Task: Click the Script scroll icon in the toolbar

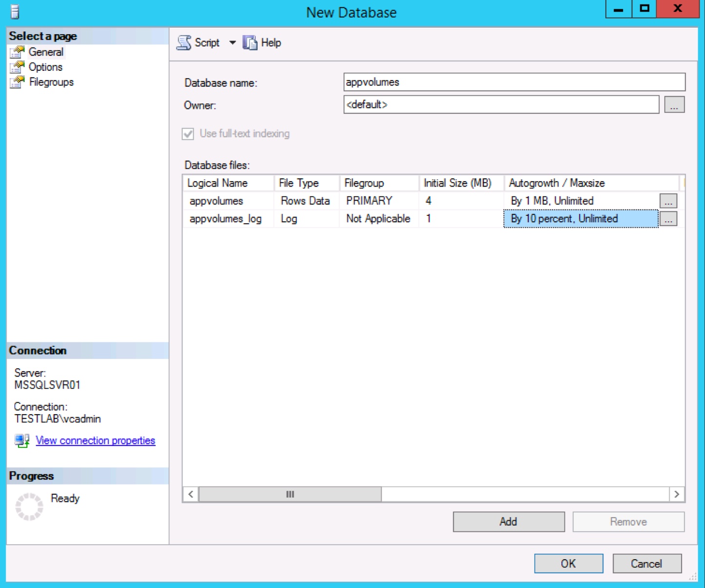Action: 185,42
